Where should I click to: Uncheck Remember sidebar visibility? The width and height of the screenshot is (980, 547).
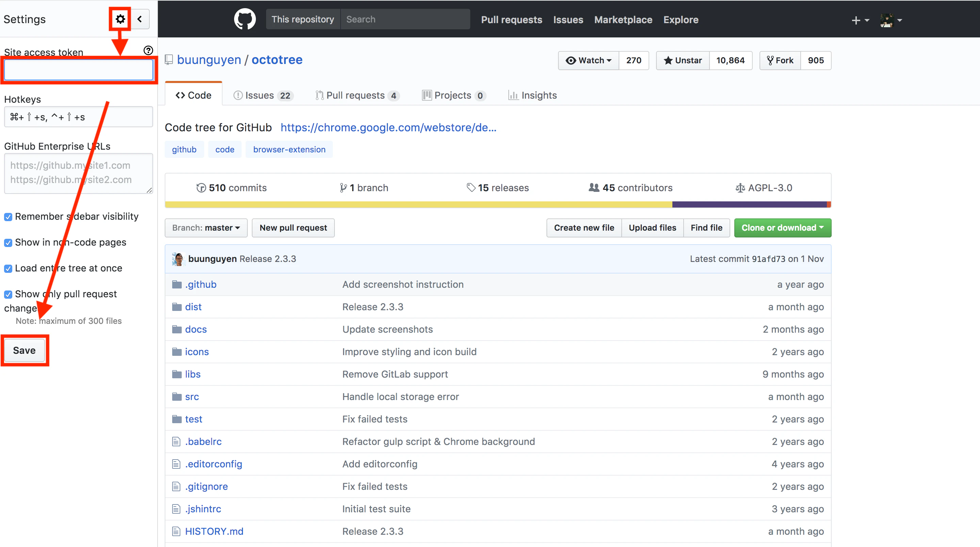coord(8,217)
